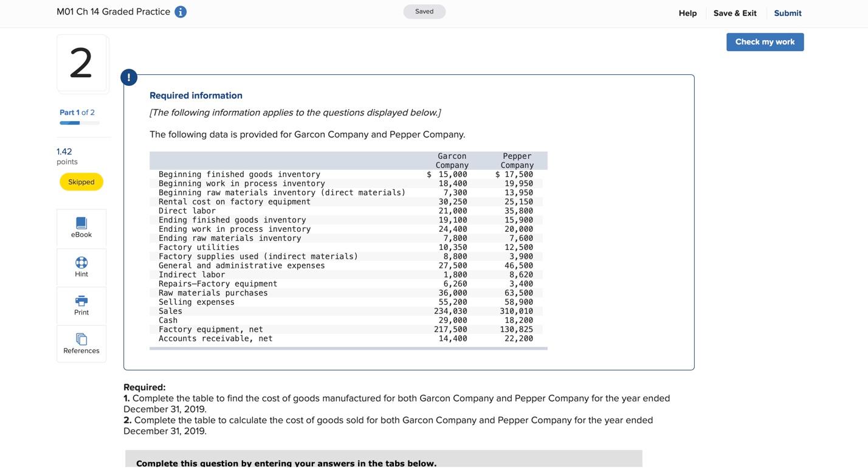This screenshot has width=868, height=469.
Task: Click Rental cost on factory equipment label
Action: point(235,202)
